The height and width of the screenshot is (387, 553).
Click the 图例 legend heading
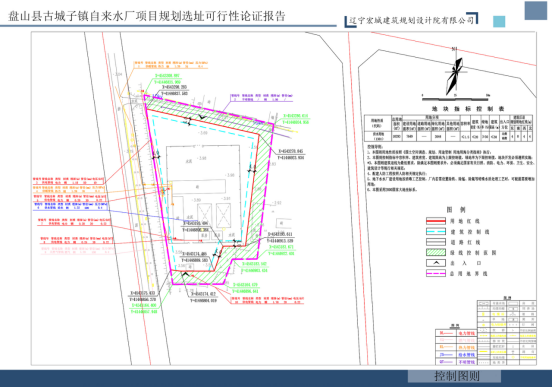click(x=456, y=210)
